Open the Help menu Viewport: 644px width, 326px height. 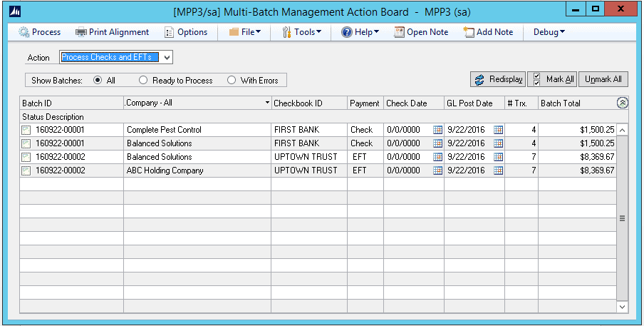[x=360, y=32]
